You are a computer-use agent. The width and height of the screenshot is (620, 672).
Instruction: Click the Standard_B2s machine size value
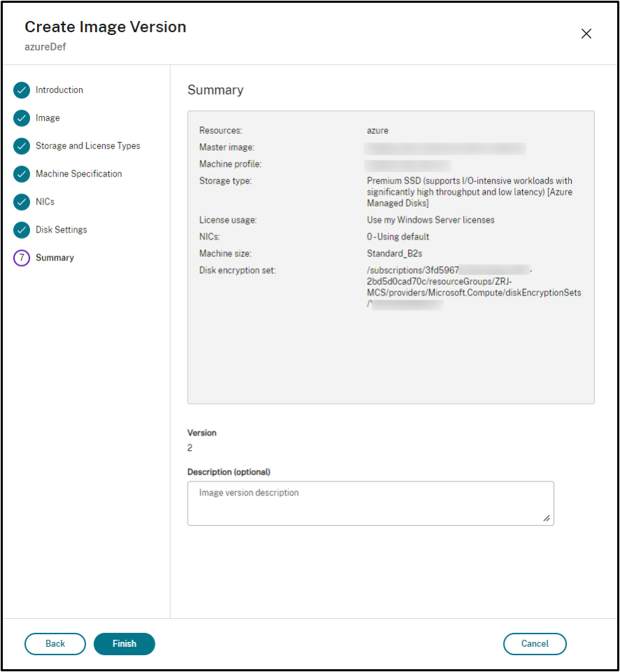395,253
